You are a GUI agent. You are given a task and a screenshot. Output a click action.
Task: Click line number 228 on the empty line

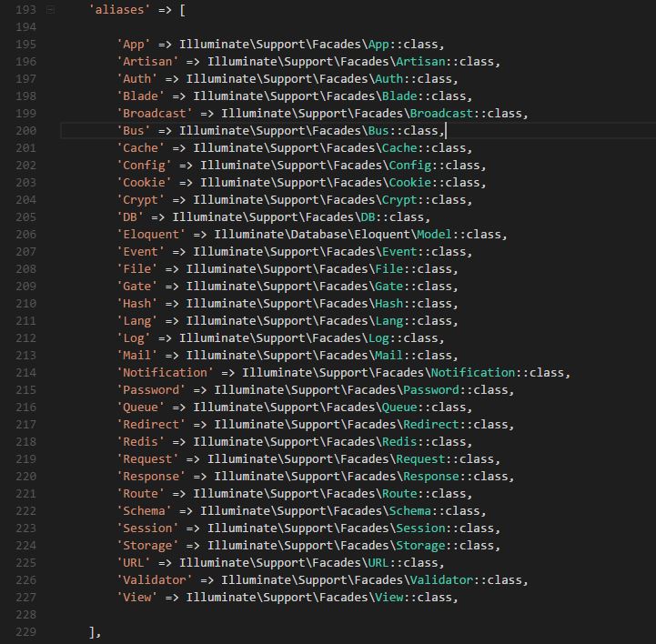click(25, 615)
